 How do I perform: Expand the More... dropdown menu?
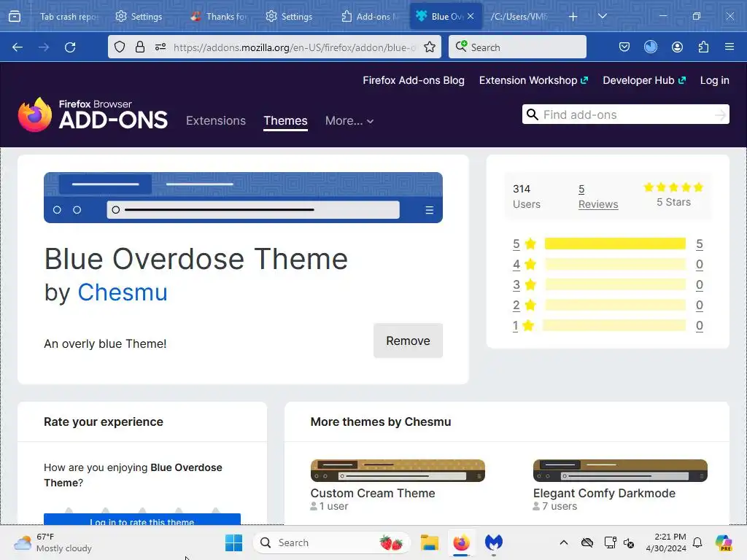click(x=349, y=121)
